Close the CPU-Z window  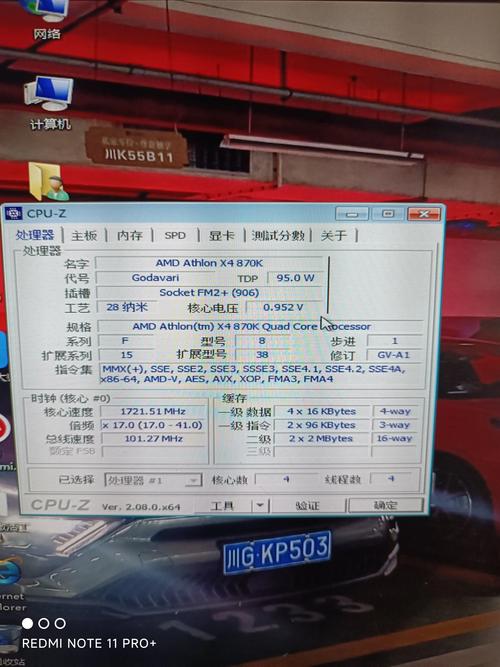pyautogui.click(x=424, y=214)
